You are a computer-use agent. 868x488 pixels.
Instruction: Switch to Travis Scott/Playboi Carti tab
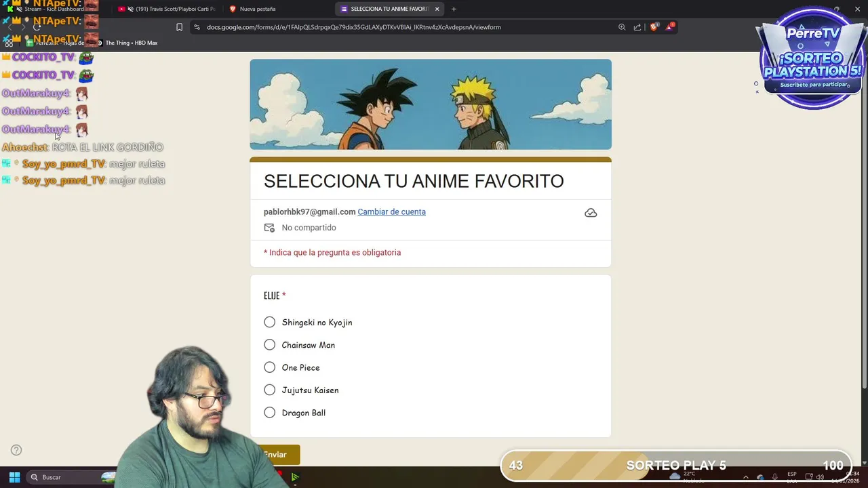point(166,9)
